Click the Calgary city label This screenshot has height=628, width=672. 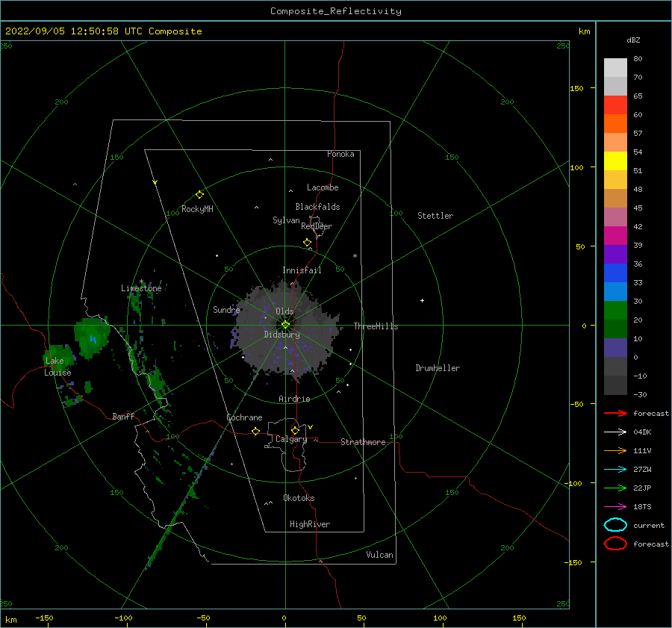point(291,439)
